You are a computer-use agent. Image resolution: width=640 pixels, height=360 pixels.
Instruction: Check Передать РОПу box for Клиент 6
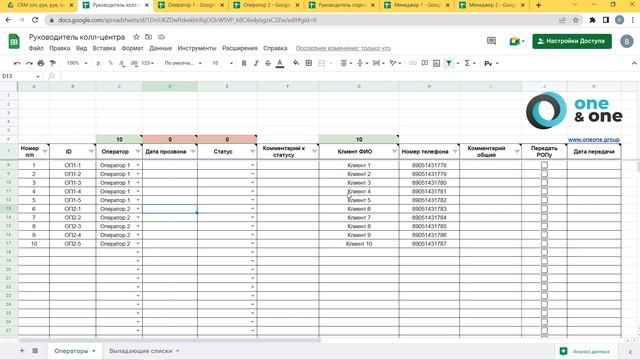click(x=544, y=209)
